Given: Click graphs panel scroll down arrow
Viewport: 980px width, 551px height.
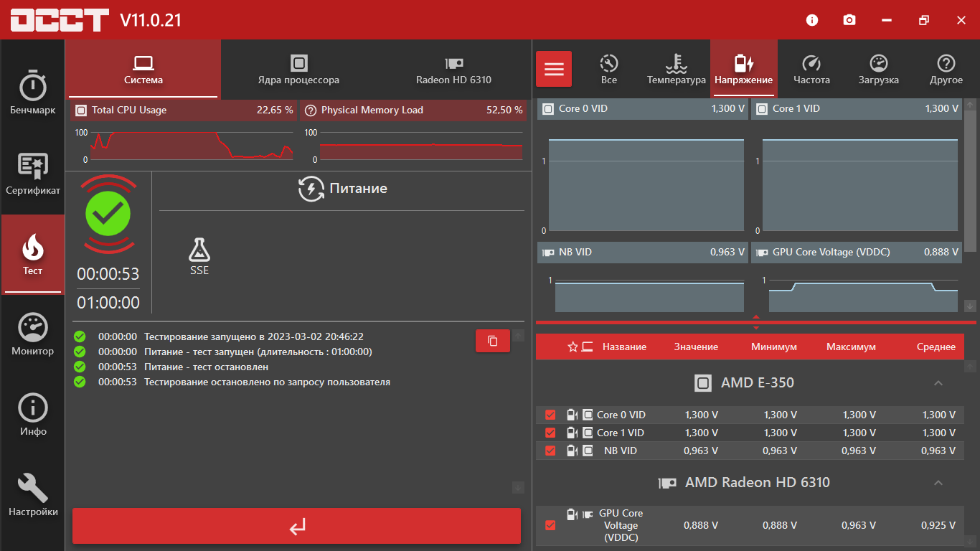Looking at the screenshot, I should point(970,306).
